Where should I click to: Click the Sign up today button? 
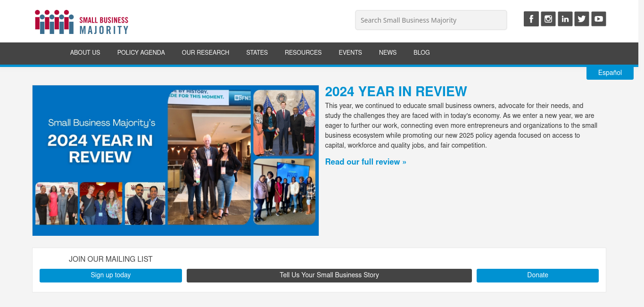pyautogui.click(x=111, y=275)
